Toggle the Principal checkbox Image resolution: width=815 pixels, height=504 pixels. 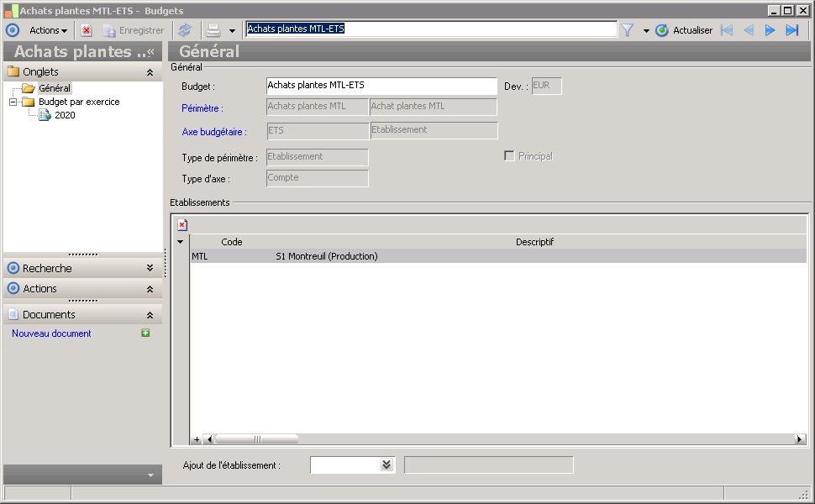(x=509, y=156)
